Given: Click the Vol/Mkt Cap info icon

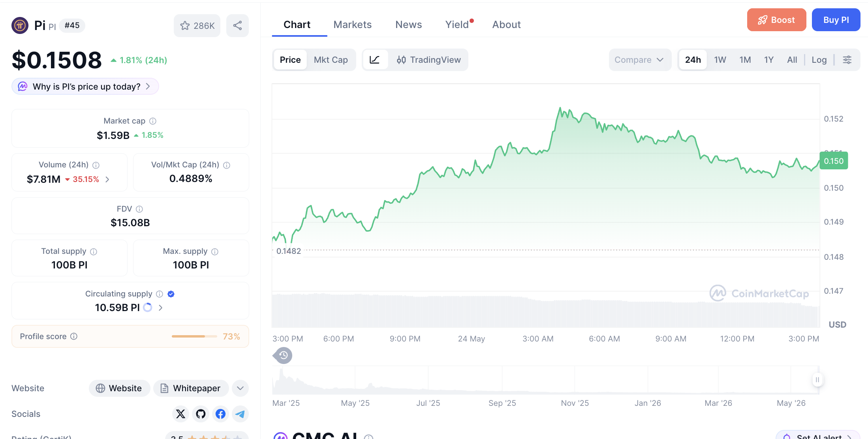Looking at the screenshot, I should (227, 165).
